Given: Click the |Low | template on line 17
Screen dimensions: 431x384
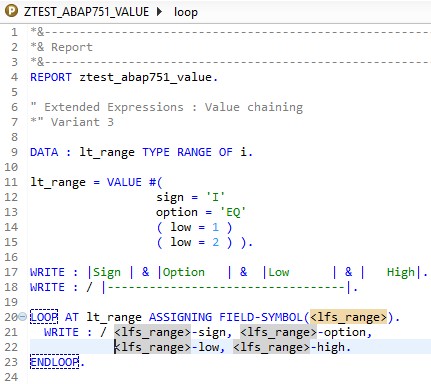Looking at the screenshot, I should 300,272.
